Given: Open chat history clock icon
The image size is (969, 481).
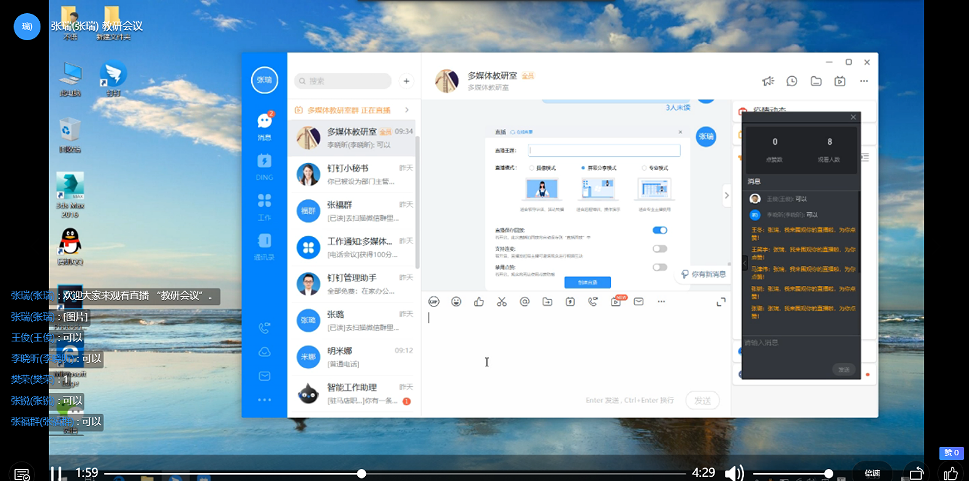Looking at the screenshot, I should tap(792, 81).
